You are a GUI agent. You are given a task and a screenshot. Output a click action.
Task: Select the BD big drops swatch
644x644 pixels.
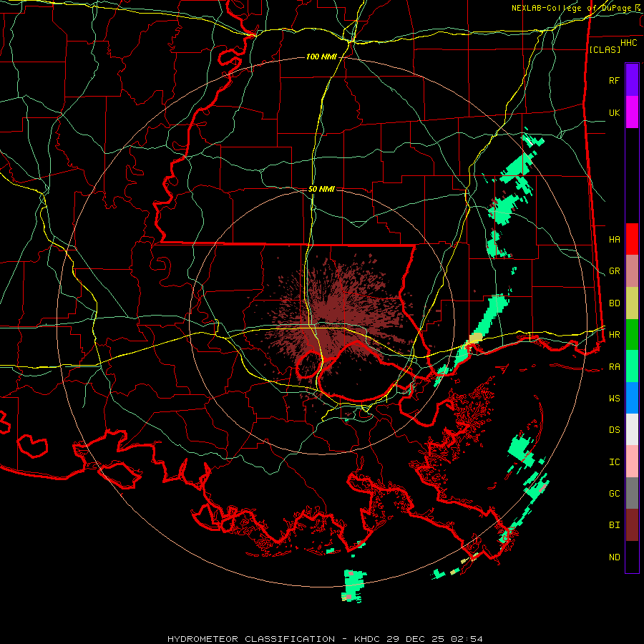(632, 303)
